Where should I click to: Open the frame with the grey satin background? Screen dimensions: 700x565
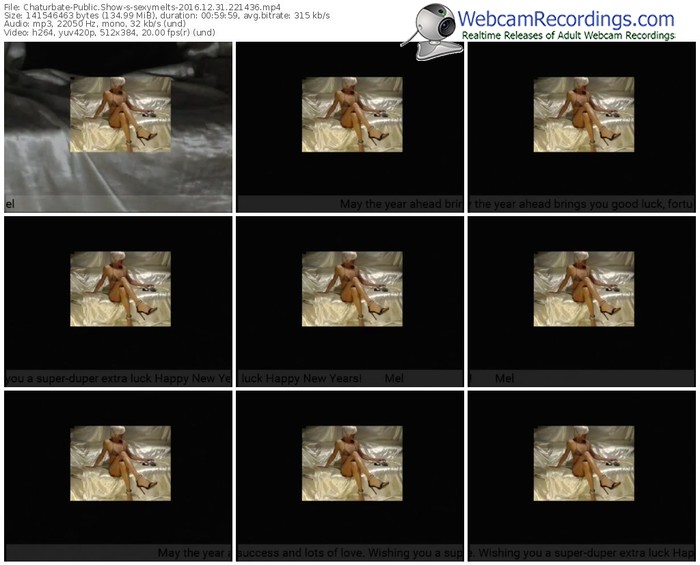coord(118,127)
